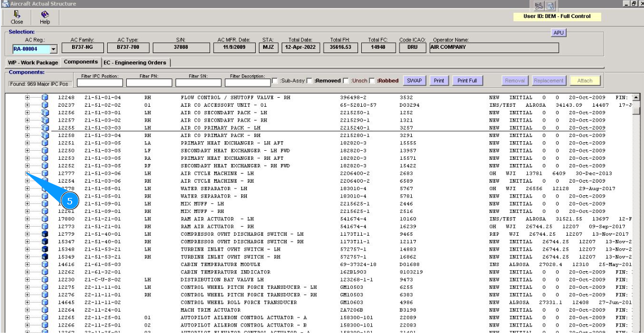Click the Attach button
Viewport: 644px width, 336px height.
point(585,81)
